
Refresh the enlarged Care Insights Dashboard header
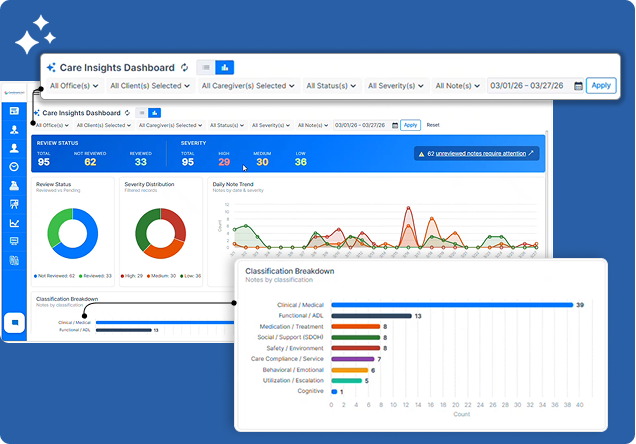pyautogui.click(x=185, y=68)
